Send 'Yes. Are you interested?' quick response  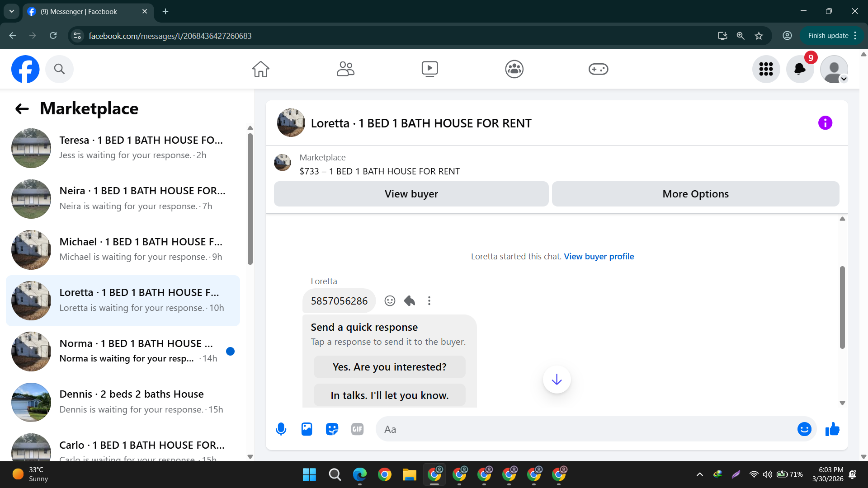(x=389, y=367)
